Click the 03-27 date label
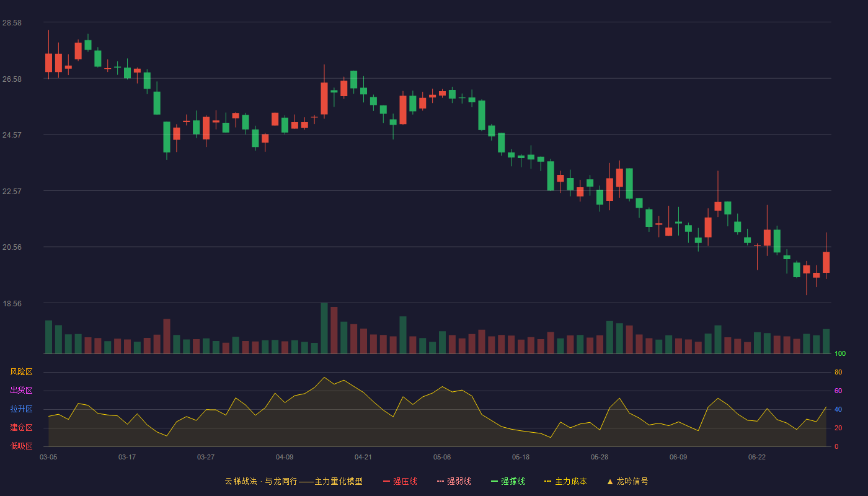 (206, 457)
